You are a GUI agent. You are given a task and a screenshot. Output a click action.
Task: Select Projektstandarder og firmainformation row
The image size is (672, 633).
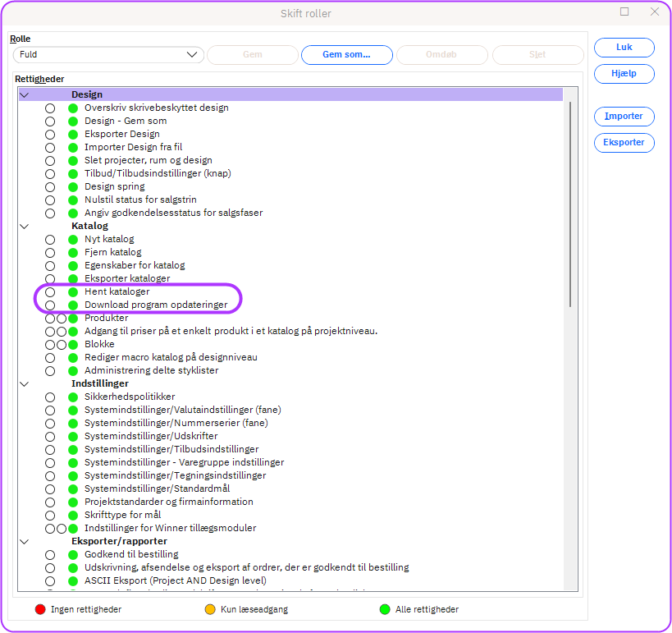tap(168, 502)
